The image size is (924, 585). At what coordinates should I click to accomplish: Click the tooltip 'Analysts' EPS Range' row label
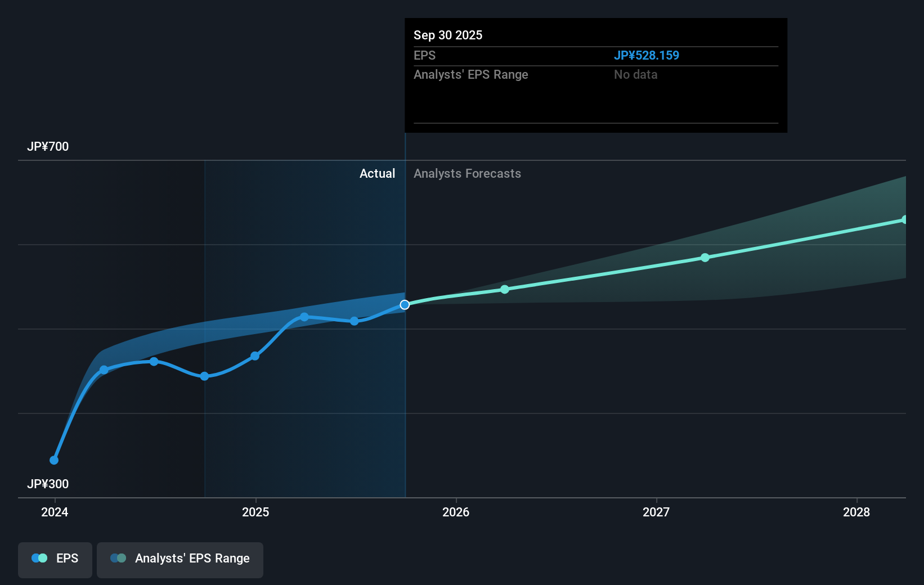(471, 74)
